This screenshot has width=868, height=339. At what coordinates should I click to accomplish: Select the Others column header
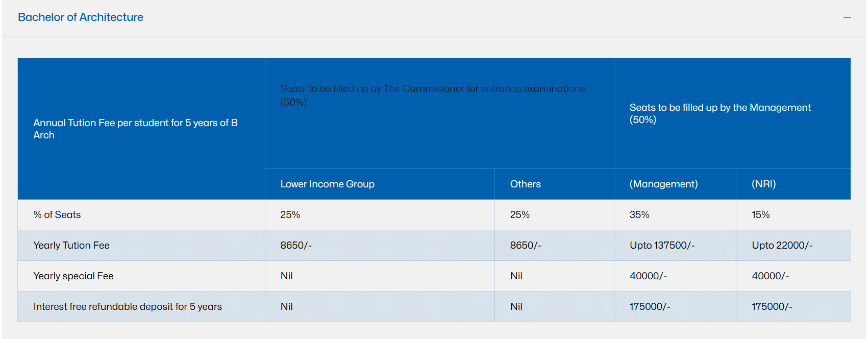coord(525,184)
